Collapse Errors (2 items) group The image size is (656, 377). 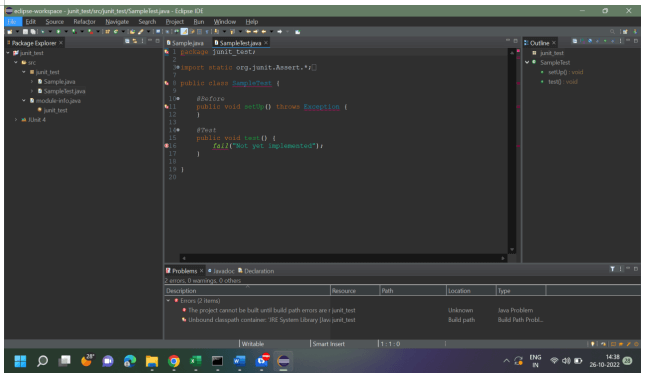(168, 300)
